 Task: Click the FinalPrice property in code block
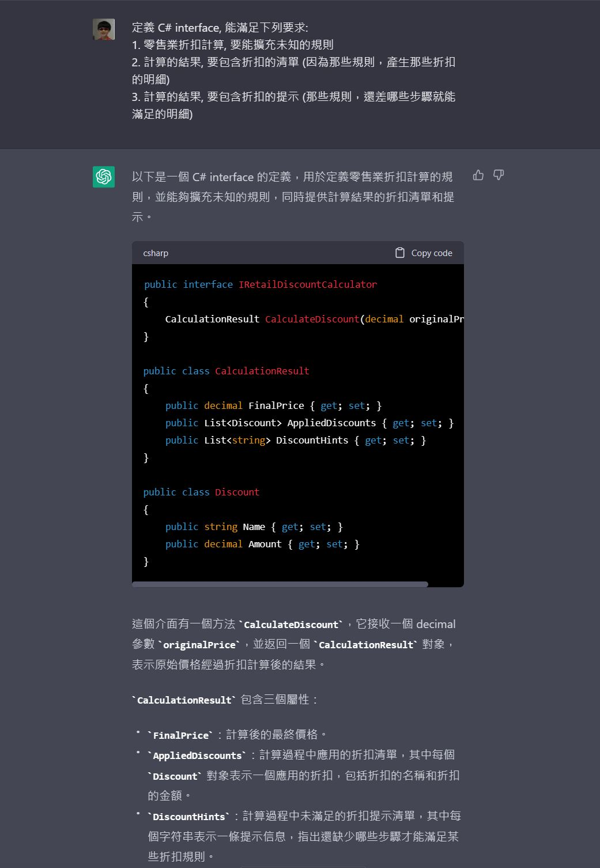[x=276, y=405]
